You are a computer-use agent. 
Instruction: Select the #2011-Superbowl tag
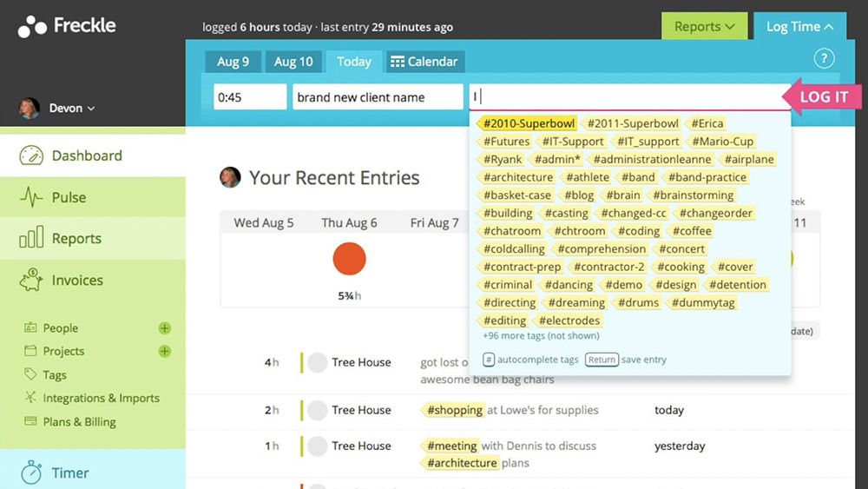632,123
